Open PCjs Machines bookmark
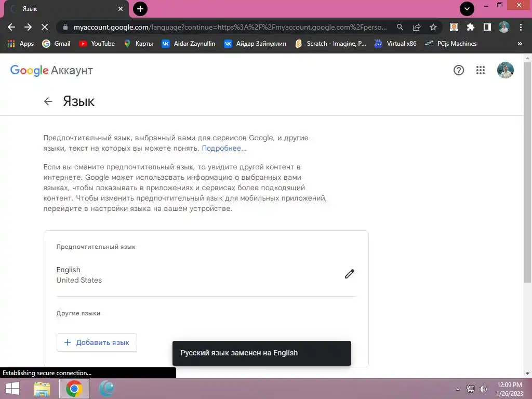Image resolution: width=532 pixels, height=399 pixels. coord(451,44)
